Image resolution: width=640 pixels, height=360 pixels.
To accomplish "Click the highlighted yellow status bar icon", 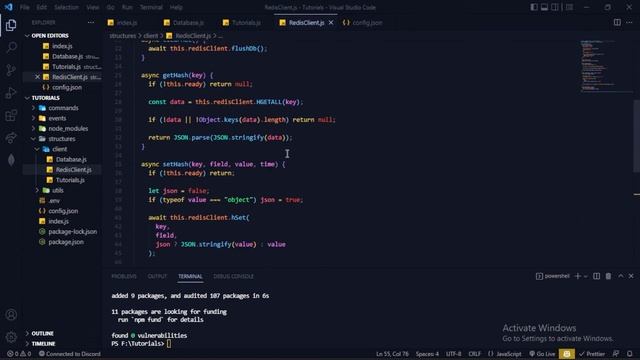I will pos(567,353).
